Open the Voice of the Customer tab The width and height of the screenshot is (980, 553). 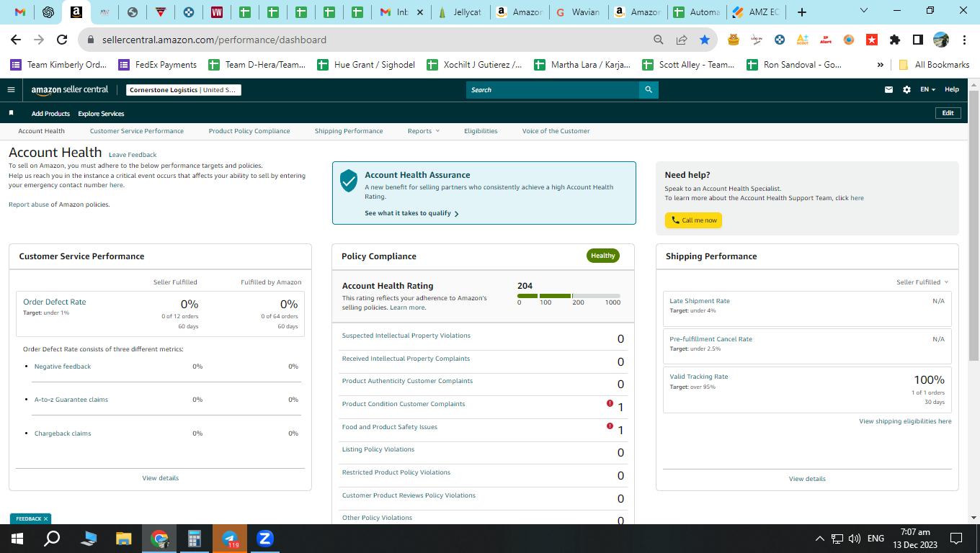click(x=556, y=131)
